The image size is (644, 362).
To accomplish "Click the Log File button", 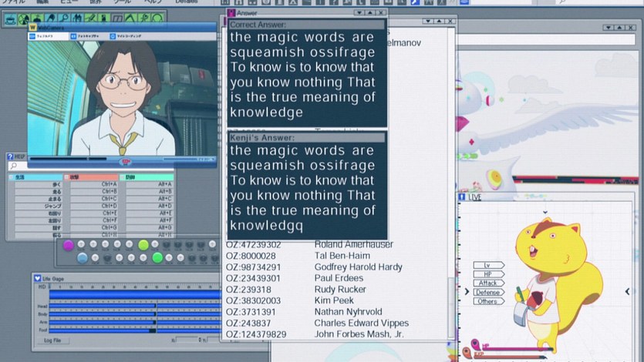I will pos(53,340).
